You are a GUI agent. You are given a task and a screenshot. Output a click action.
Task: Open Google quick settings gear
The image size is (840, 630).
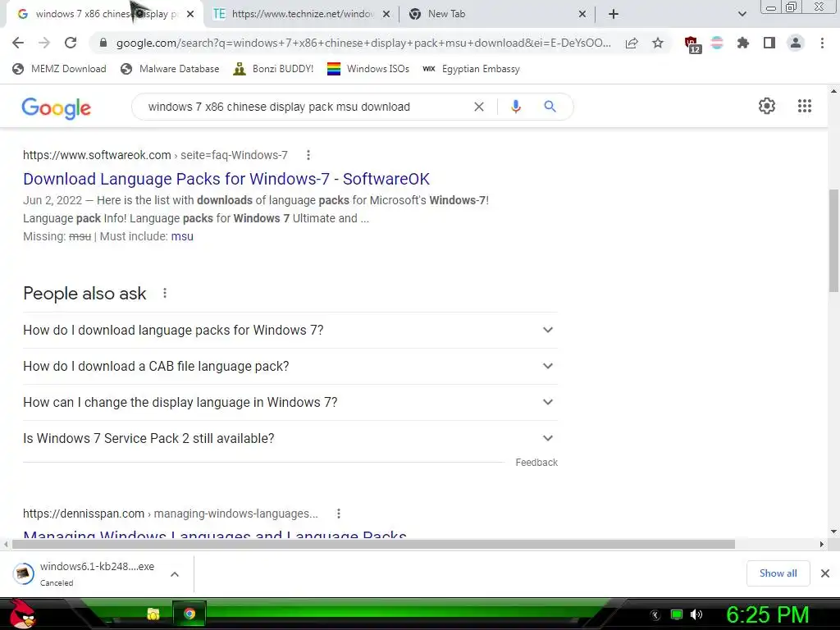[767, 106]
